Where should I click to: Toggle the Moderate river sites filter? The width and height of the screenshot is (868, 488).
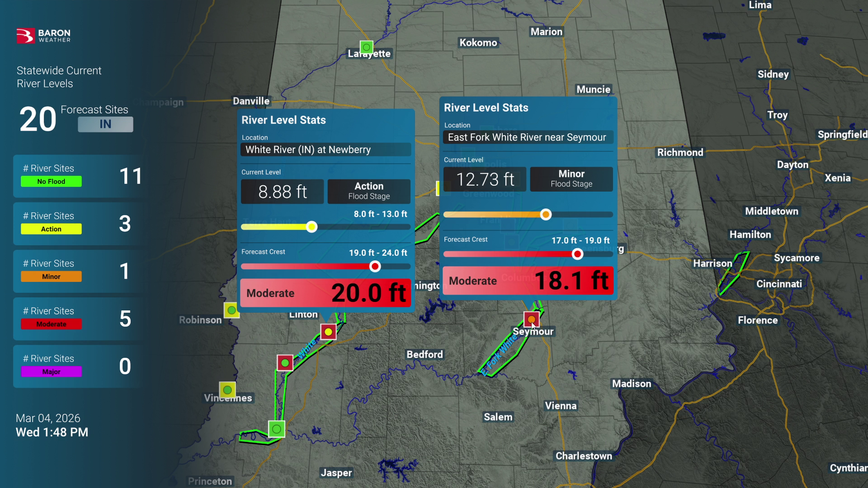tap(51, 324)
